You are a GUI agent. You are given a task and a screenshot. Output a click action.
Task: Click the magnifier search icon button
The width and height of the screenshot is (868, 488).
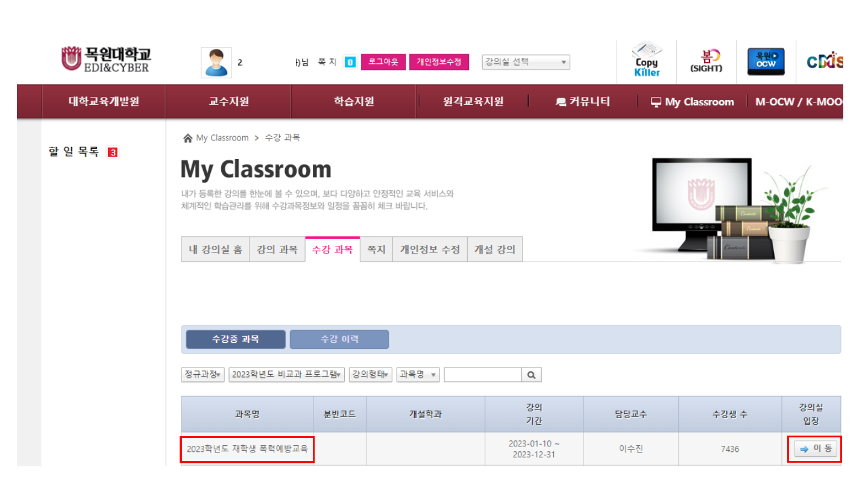point(532,375)
